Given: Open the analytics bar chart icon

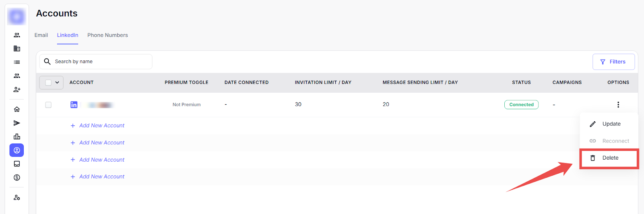Looking at the screenshot, I should (17, 137).
